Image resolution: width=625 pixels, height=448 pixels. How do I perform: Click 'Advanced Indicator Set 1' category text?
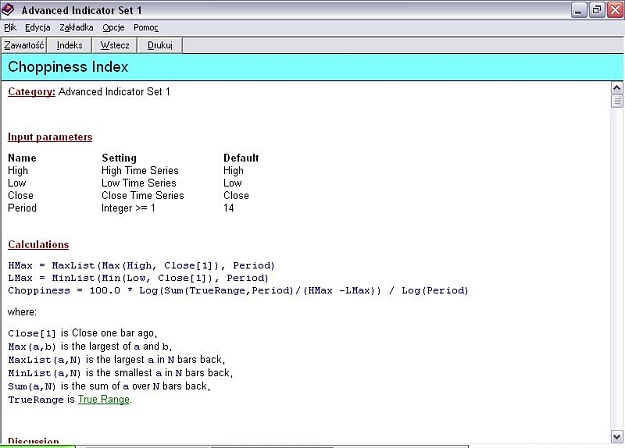pos(114,92)
